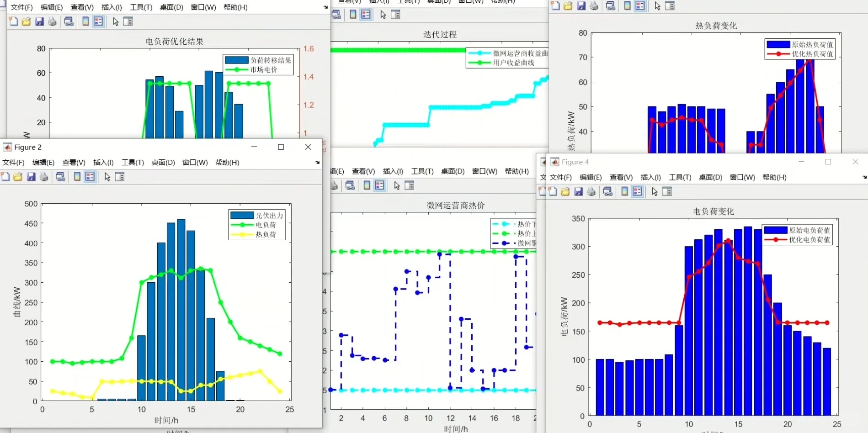Click Link Plot icon in 热负荷变化 window

[x=611, y=6]
